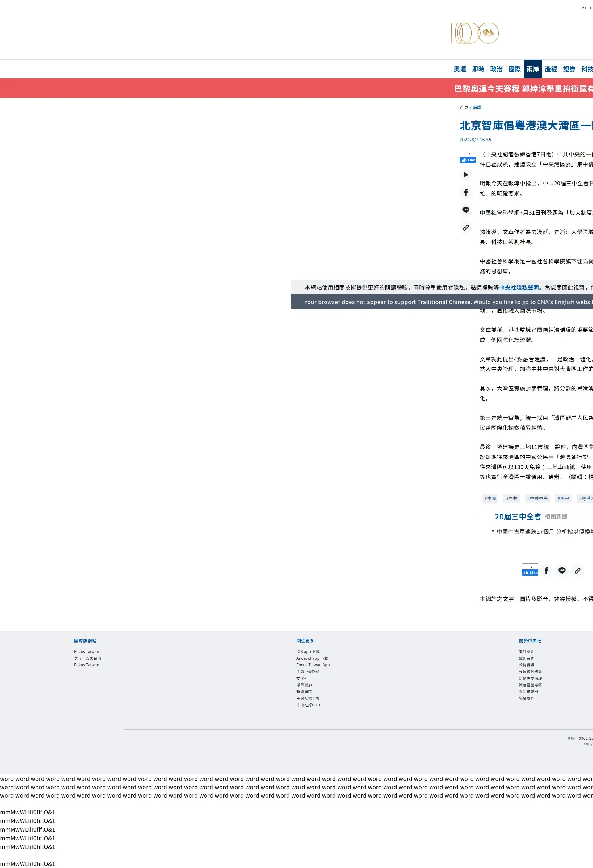Select the 產經 navigation tab

tap(551, 69)
